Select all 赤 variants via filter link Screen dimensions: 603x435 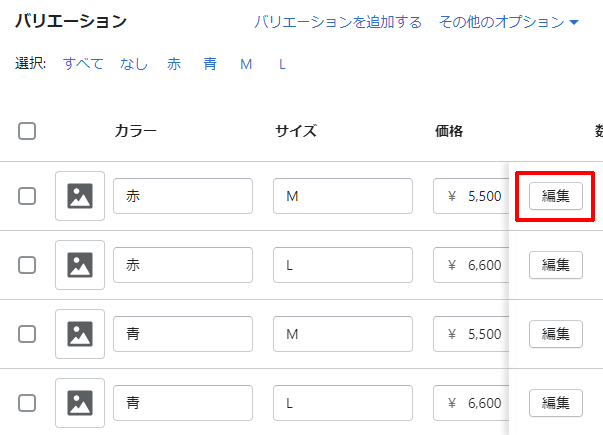(174, 63)
